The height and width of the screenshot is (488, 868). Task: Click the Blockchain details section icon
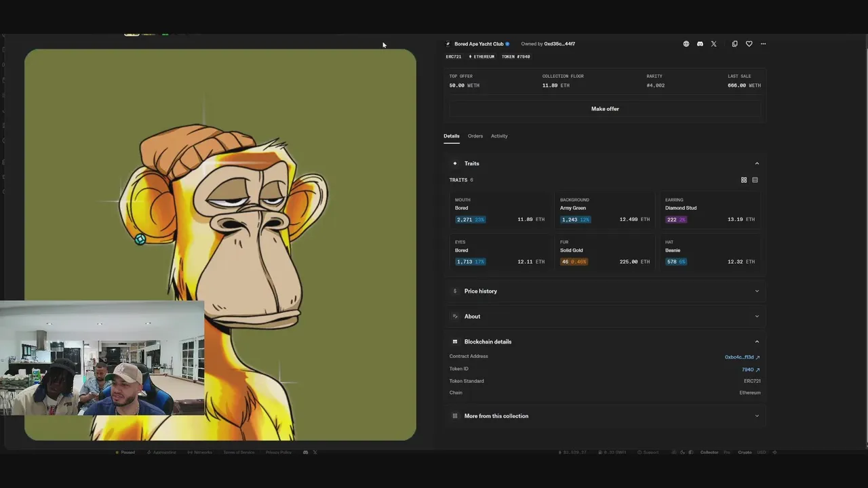(x=455, y=342)
